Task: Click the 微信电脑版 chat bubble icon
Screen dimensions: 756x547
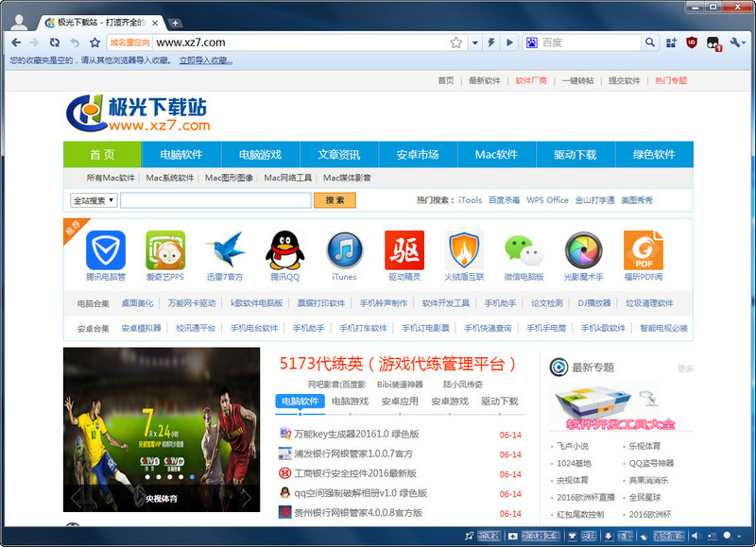Action: point(524,250)
